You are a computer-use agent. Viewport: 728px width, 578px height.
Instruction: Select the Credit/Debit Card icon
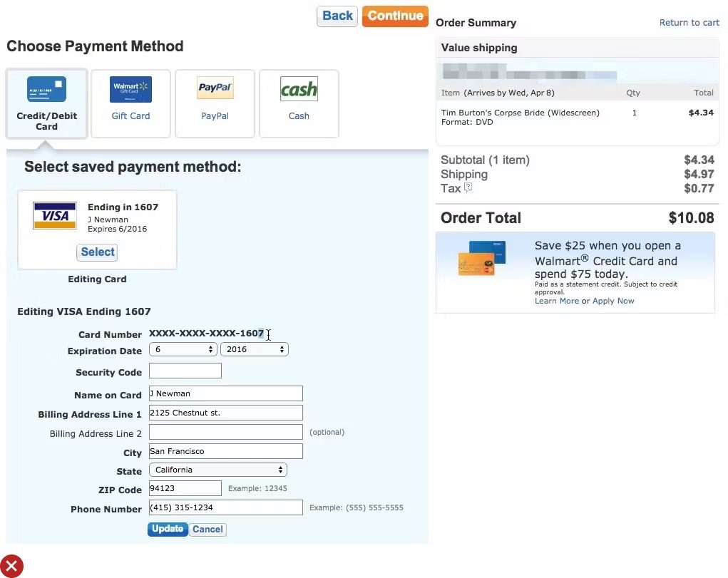pos(46,90)
